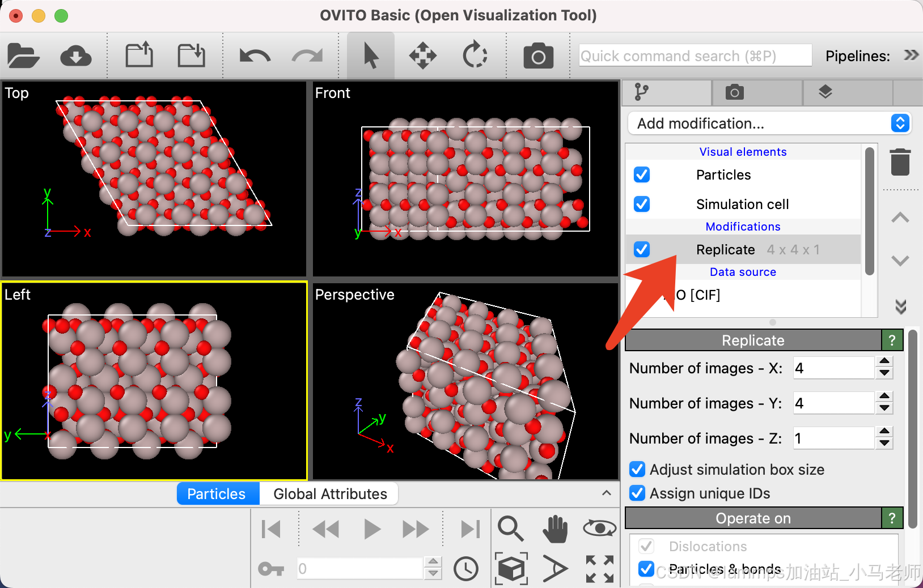Screen dimensions: 923x588
Task: Expand the Pipelines toolbar overflow chevron
Action: [911, 56]
